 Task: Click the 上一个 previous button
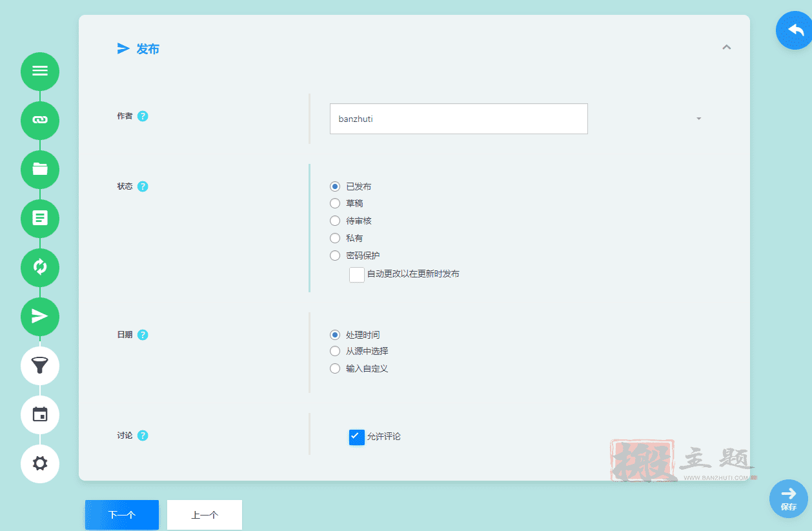(x=205, y=515)
